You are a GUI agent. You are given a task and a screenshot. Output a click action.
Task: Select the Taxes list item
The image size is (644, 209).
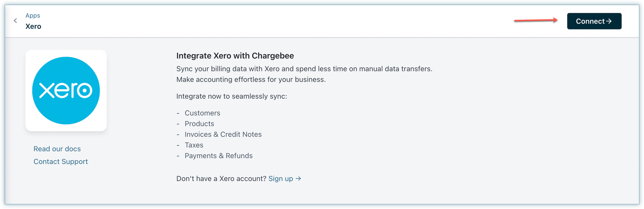coord(194,145)
